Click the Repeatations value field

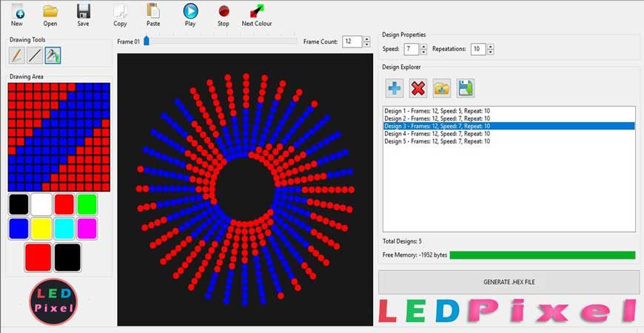tap(478, 50)
